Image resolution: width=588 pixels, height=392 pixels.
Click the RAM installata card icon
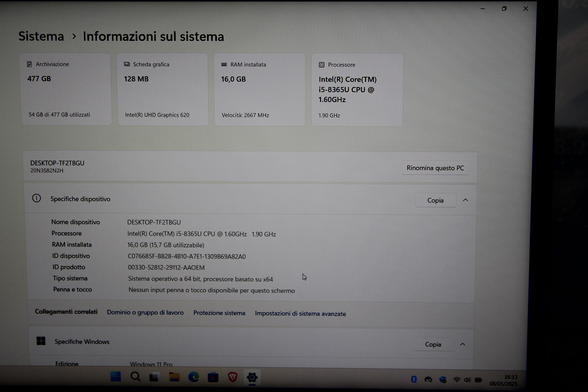[224, 65]
